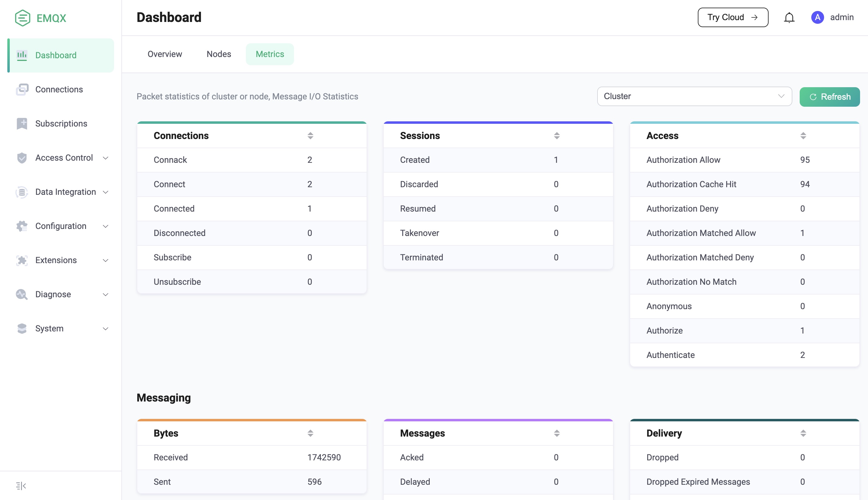The image size is (868, 500).
Task: Toggle sorting on the Access table
Action: pyautogui.click(x=803, y=136)
